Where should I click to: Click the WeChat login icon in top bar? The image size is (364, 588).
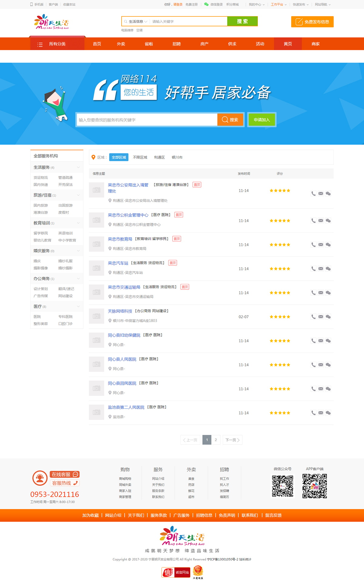click(x=206, y=4)
